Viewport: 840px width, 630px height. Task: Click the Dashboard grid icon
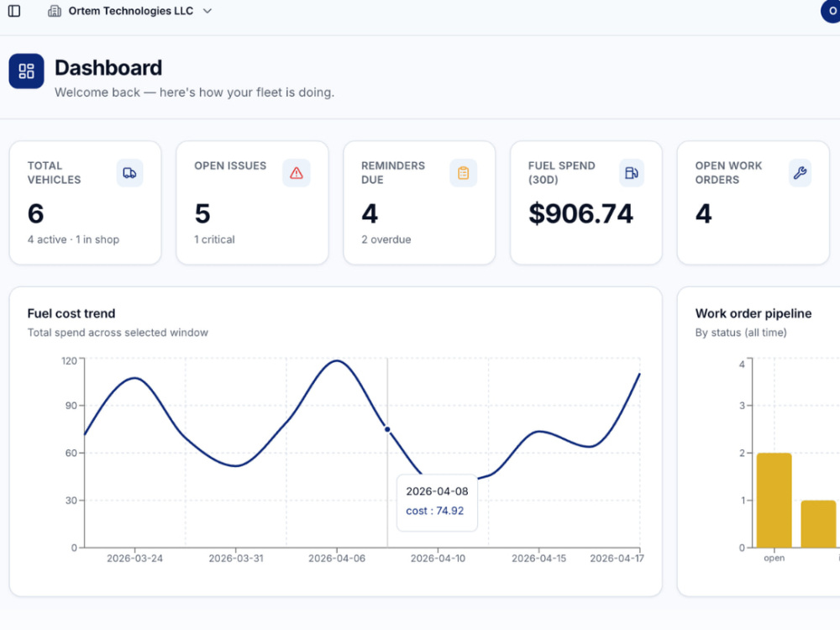[26, 71]
